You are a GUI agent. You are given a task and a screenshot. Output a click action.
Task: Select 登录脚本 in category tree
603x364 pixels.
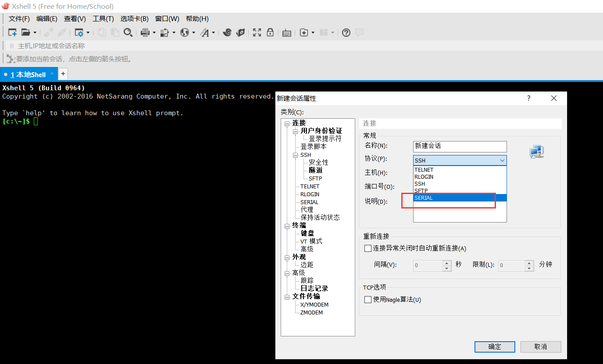click(x=314, y=147)
